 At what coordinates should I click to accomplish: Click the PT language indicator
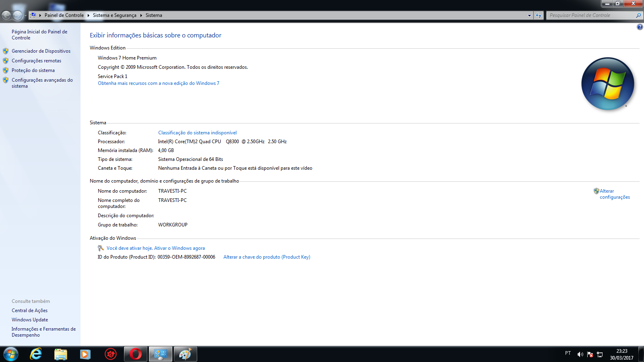(x=568, y=353)
